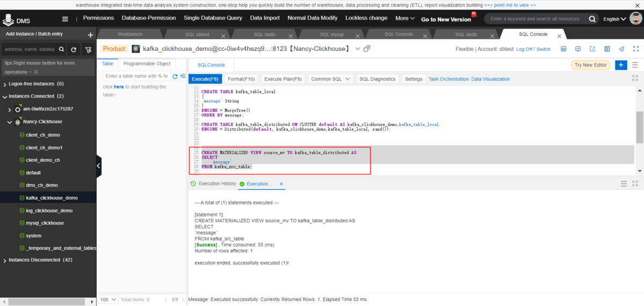Open the Task Orchestration link

(x=449, y=79)
